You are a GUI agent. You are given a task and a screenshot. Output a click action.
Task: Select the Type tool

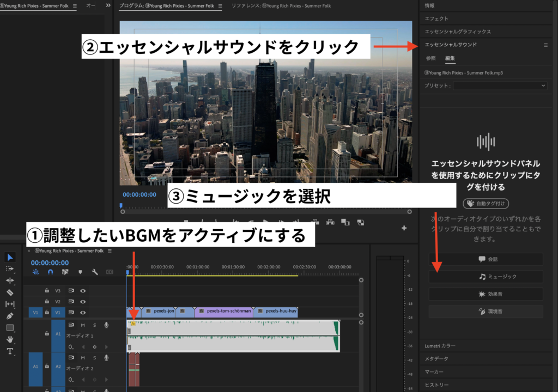coord(10,351)
